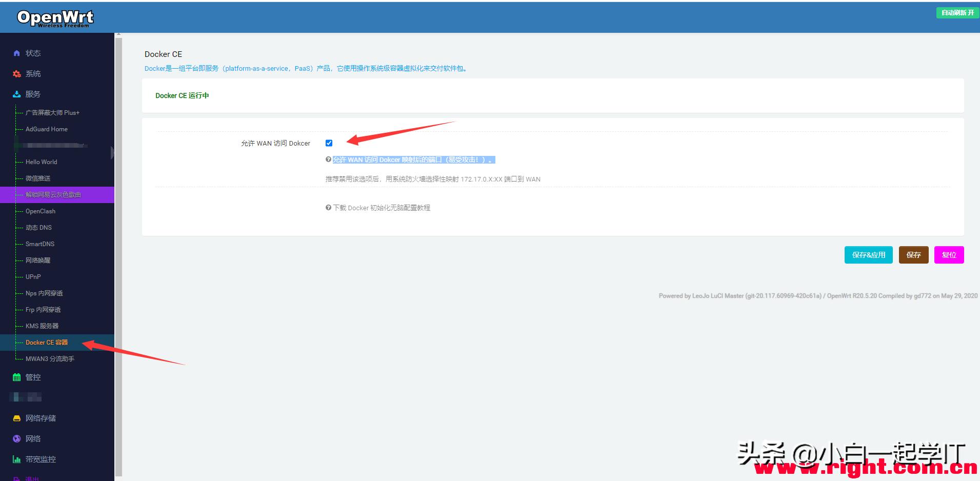This screenshot has height=481, width=980.
Task: Click the OpenWrt logo
Action: pos(55,18)
